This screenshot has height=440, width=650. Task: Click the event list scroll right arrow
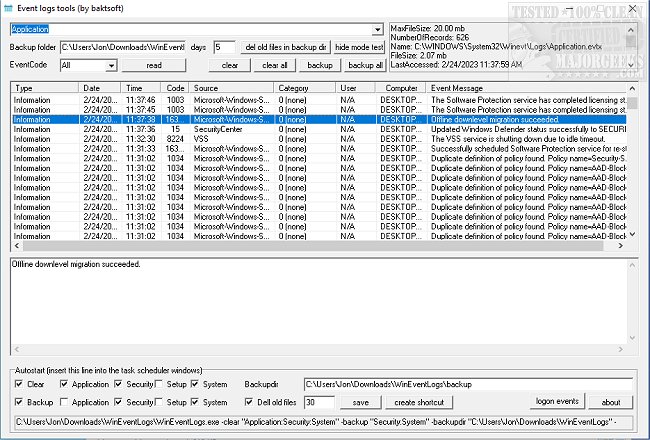coord(621,246)
